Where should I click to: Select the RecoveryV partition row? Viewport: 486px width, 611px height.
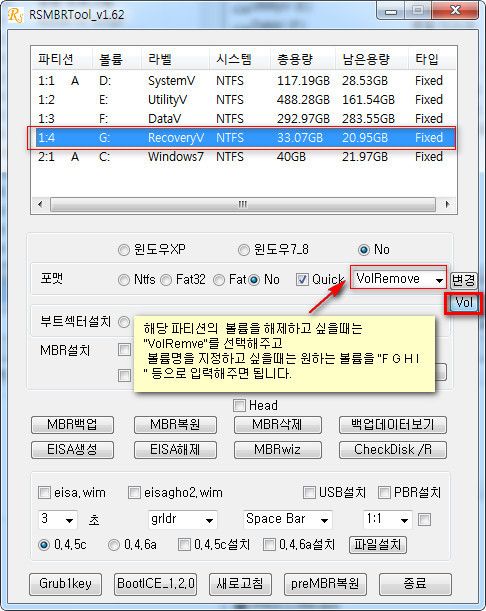point(243,138)
